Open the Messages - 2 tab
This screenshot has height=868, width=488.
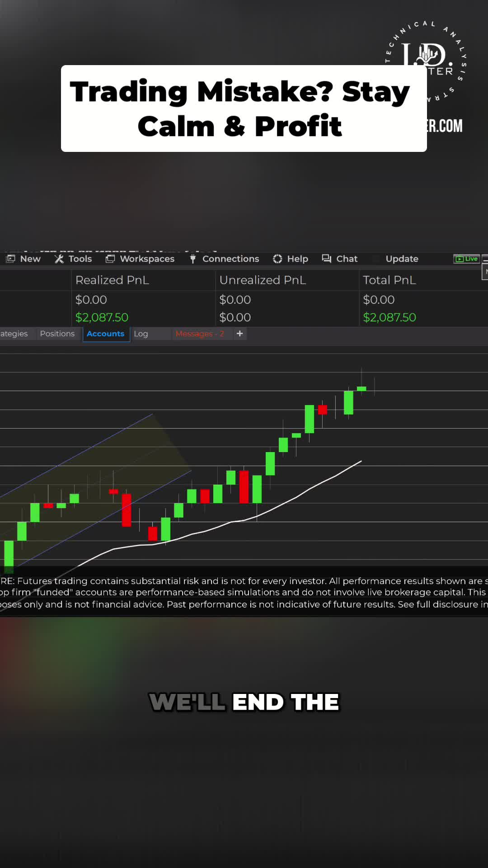click(x=200, y=334)
